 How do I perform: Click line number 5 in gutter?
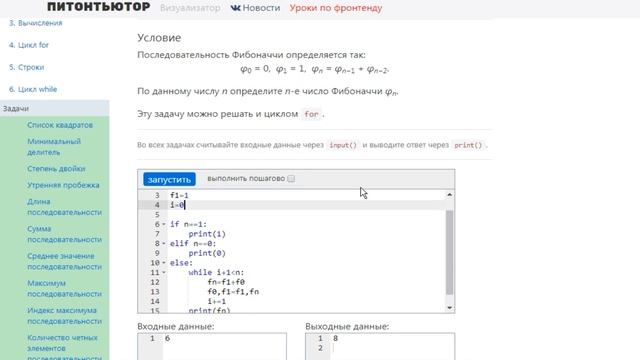pos(157,214)
